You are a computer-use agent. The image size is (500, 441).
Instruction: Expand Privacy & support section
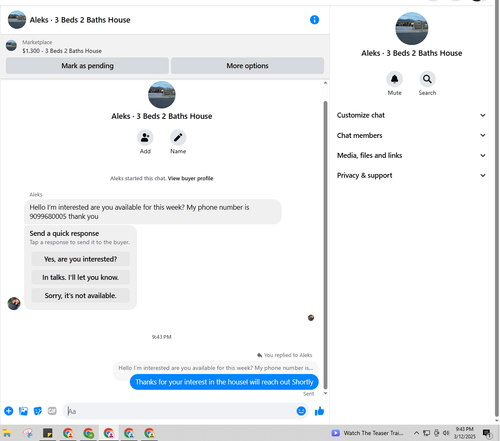(x=411, y=175)
